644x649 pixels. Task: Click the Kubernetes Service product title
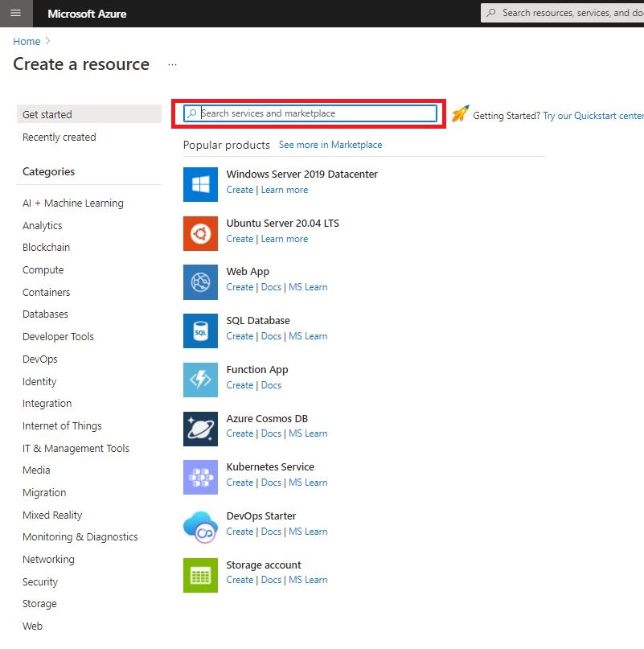pos(270,467)
